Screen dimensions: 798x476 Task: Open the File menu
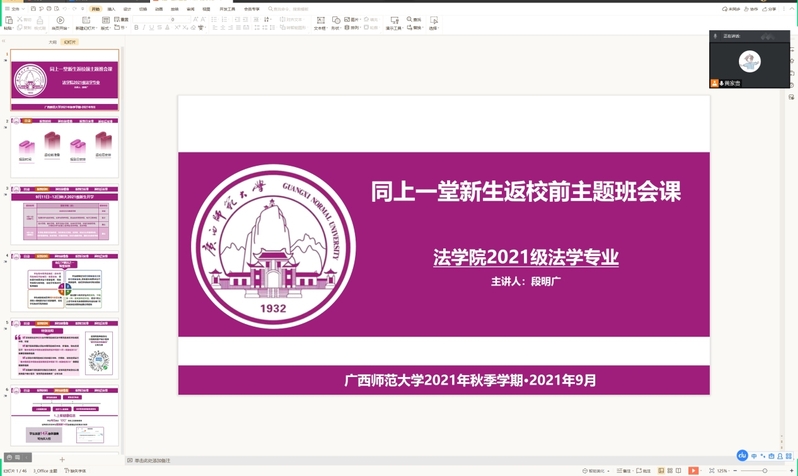[x=15, y=9]
